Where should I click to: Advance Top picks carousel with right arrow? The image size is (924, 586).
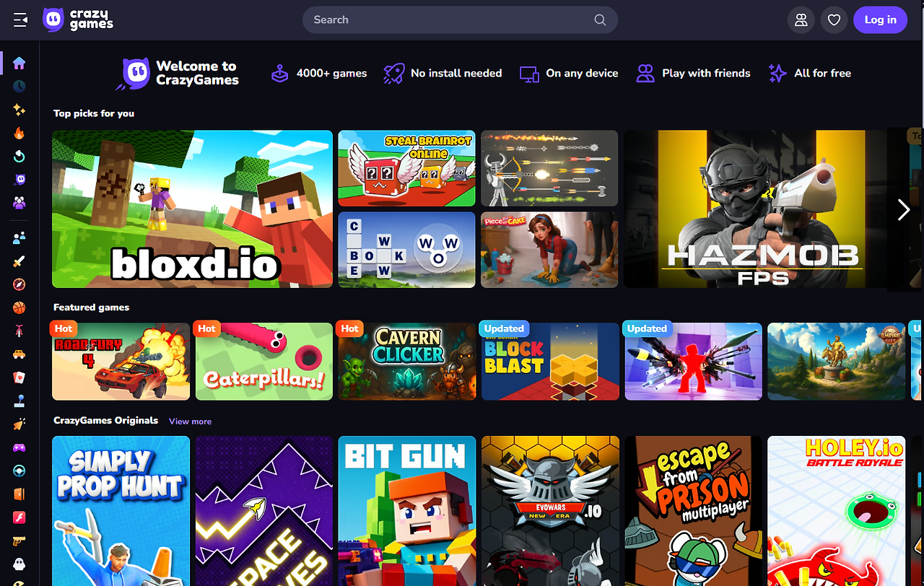coord(903,210)
